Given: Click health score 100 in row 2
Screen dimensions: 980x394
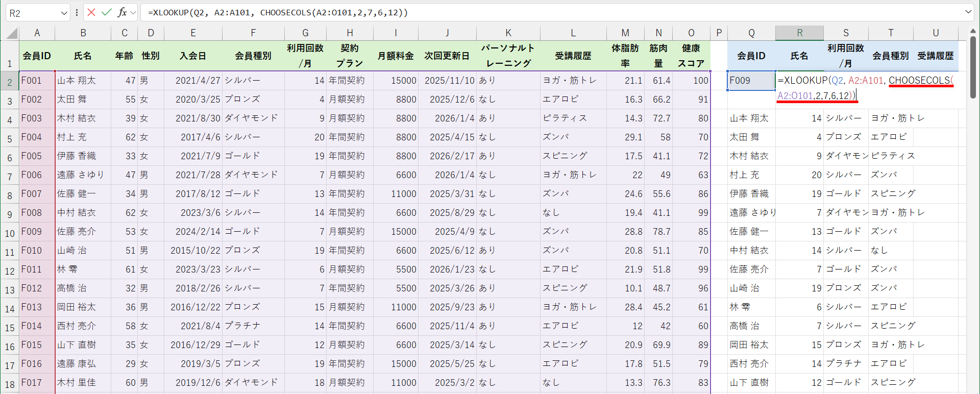Looking at the screenshot, I should pyautogui.click(x=701, y=81).
